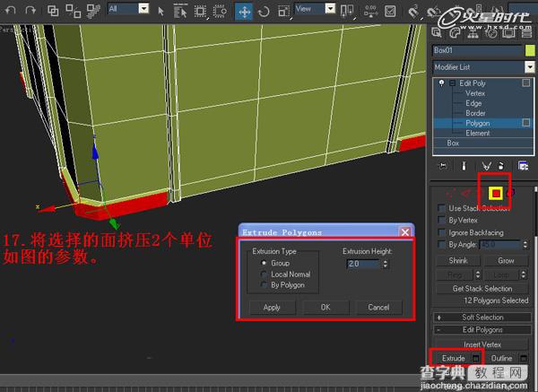Click the Unlink Selection tool
The image size is (538, 392).
point(73,11)
